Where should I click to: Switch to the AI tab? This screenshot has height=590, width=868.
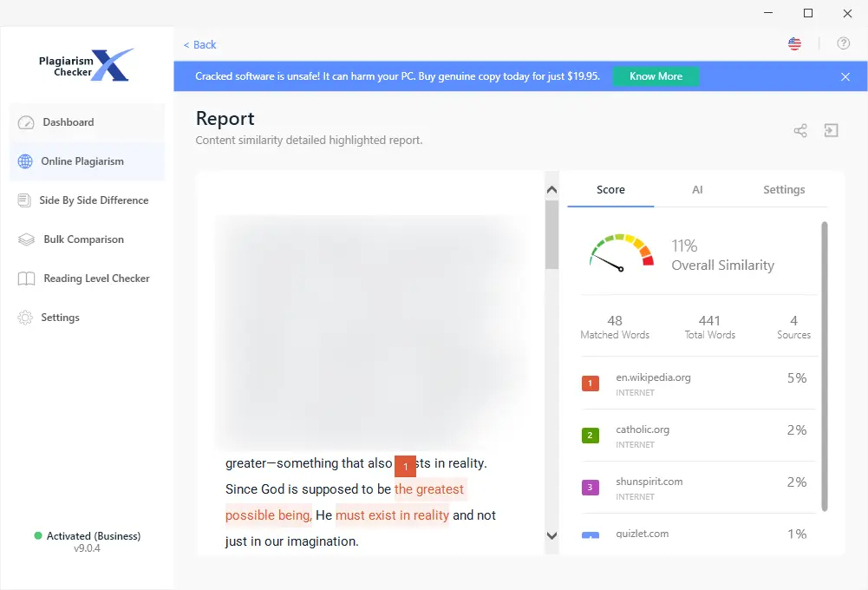[697, 189]
